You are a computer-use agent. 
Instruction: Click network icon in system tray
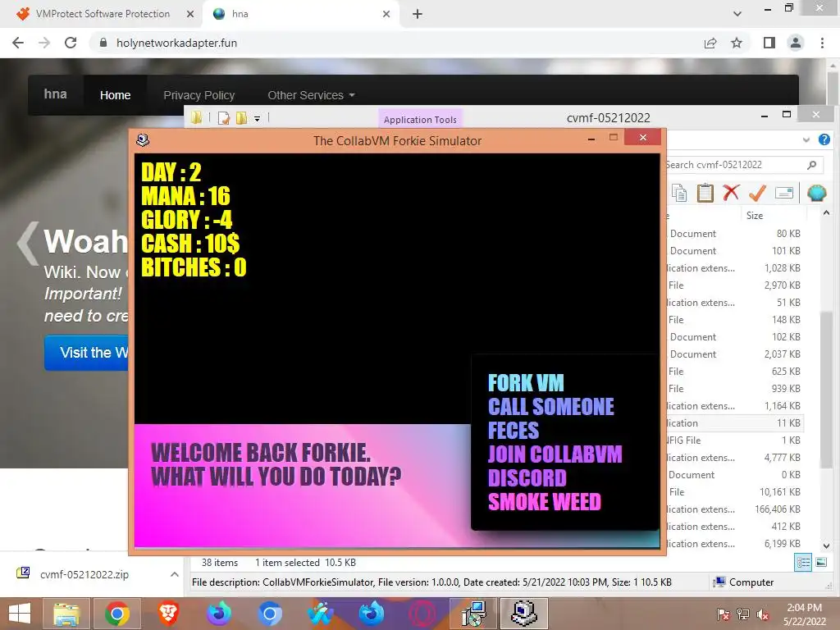[743, 614]
